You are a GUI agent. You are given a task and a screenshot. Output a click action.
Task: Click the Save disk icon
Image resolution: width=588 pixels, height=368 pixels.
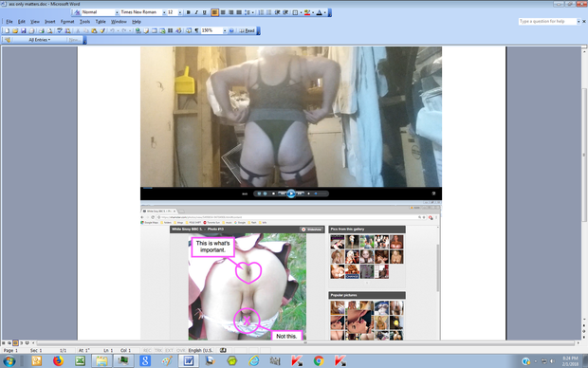pos(24,30)
